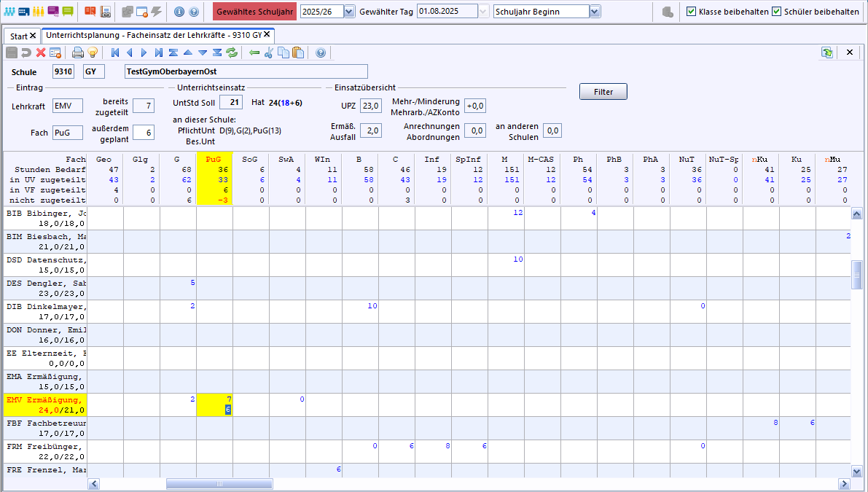Open the yellow persons module icon

pos(38,11)
